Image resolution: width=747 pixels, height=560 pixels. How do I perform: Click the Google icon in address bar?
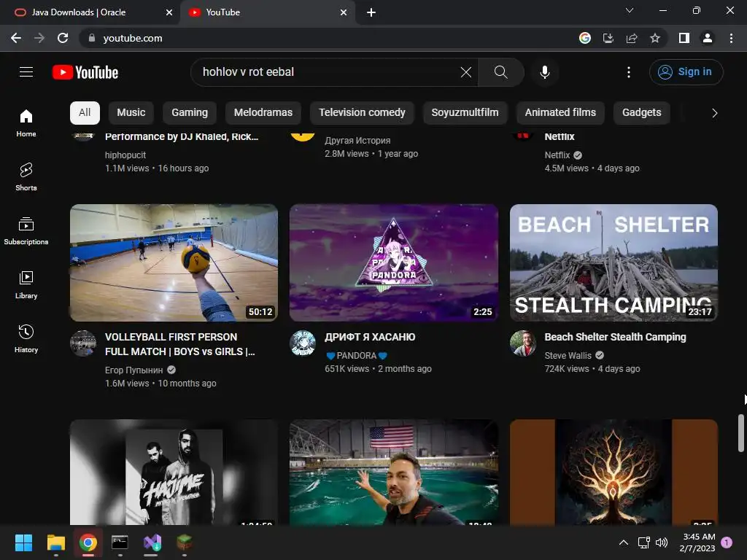[585, 38]
